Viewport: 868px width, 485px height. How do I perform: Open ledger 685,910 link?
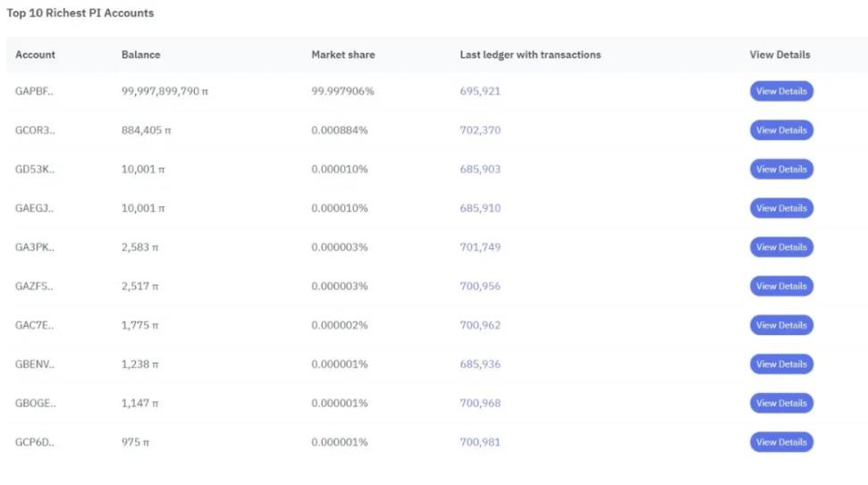click(x=480, y=208)
